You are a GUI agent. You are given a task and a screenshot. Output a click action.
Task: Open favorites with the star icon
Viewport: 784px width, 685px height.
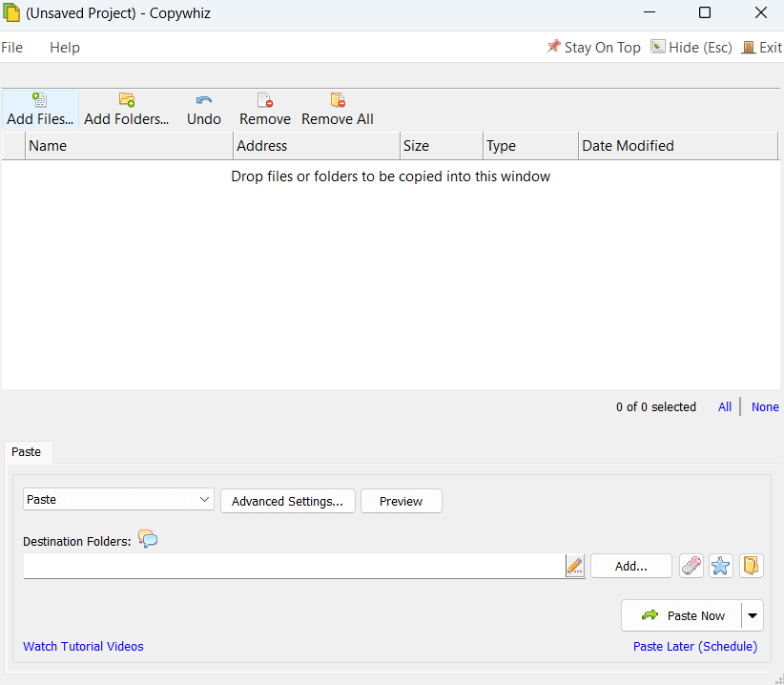point(721,566)
